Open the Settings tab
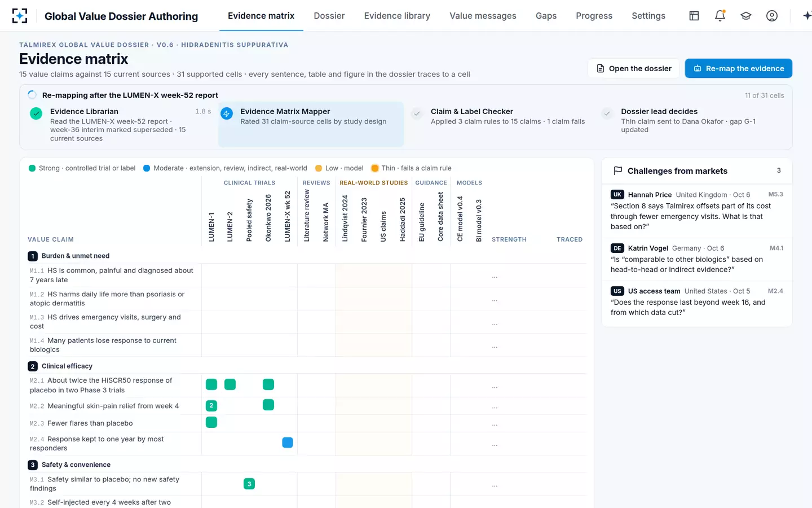 tap(648, 16)
